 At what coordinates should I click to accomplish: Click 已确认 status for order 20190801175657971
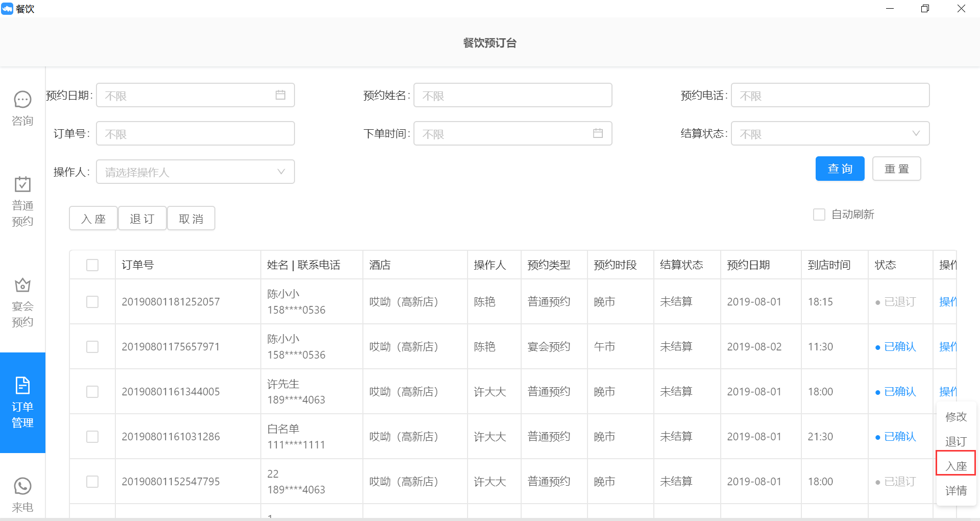(x=896, y=347)
